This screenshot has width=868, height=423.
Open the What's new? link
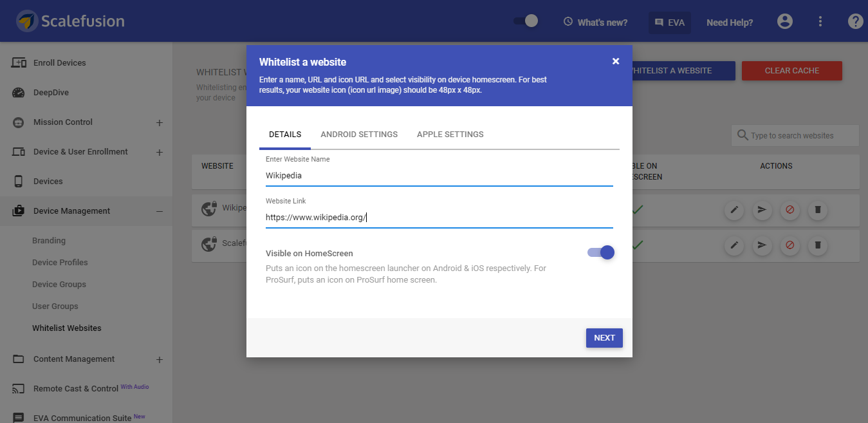tap(595, 23)
